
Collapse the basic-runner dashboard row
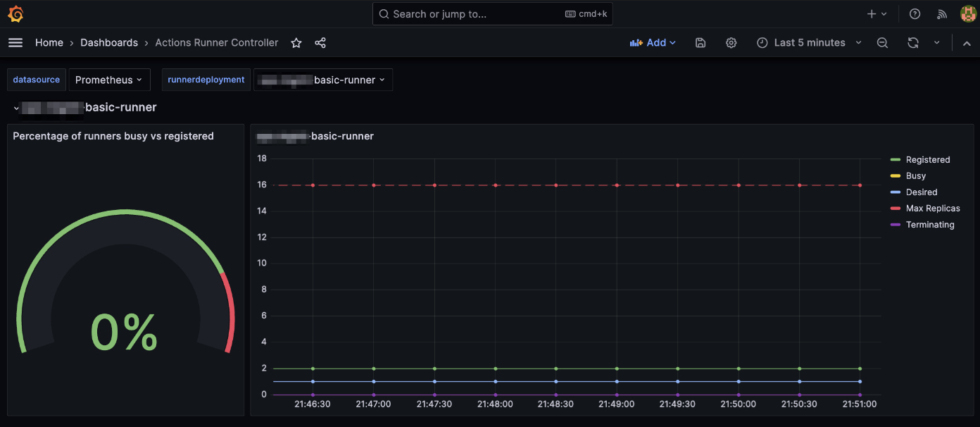16,108
